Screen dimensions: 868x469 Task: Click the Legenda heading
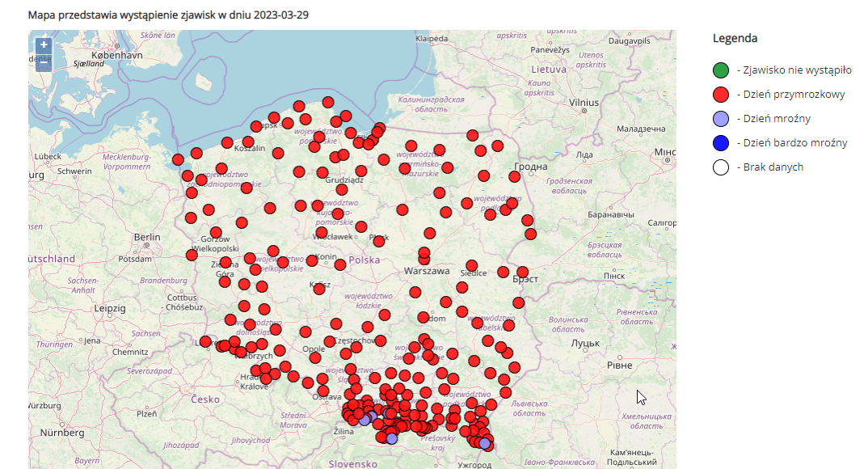(x=735, y=38)
